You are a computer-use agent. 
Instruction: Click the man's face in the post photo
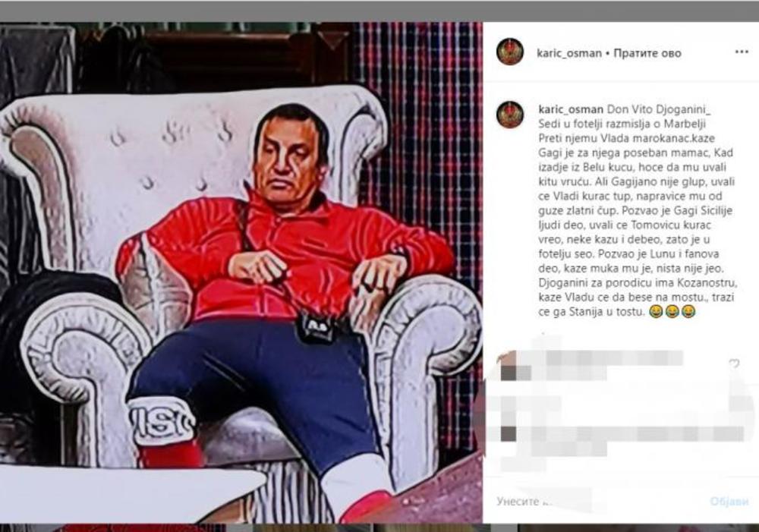pyautogui.click(x=289, y=155)
